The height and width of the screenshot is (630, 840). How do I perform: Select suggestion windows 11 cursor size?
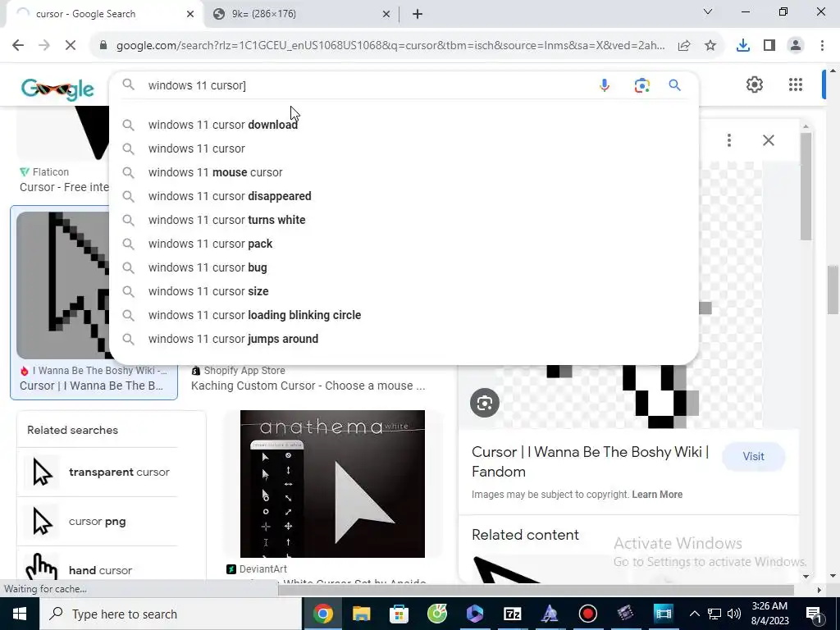click(x=404, y=291)
